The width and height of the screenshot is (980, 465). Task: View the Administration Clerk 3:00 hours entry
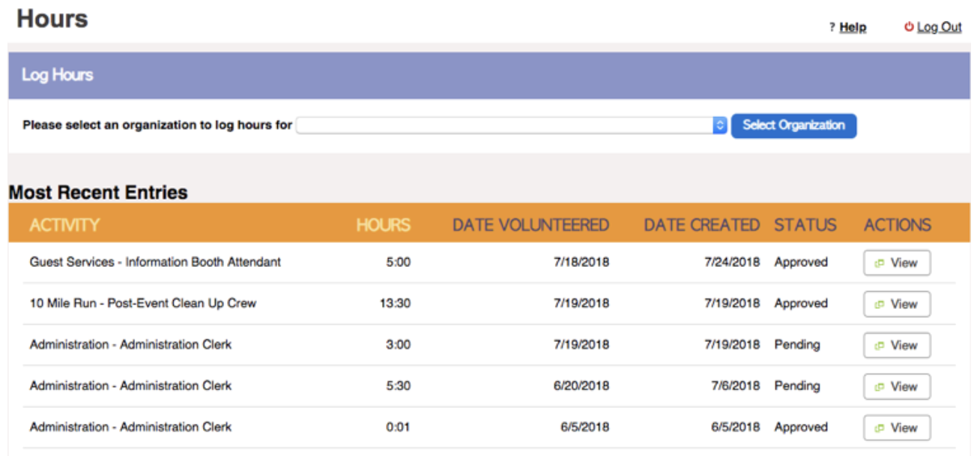pos(896,345)
